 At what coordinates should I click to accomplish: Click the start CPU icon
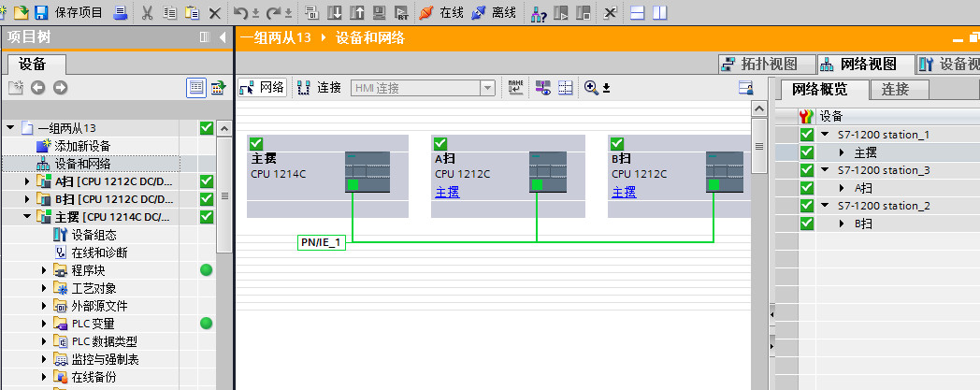pos(561,12)
